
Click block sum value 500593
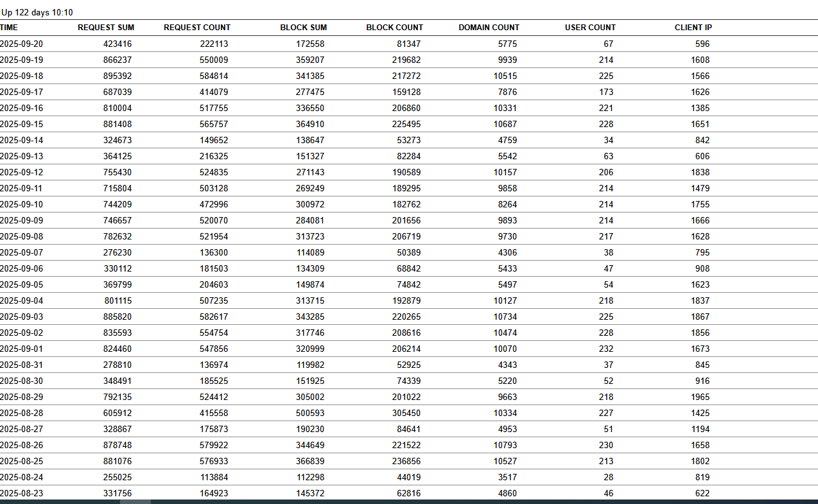(x=310, y=413)
